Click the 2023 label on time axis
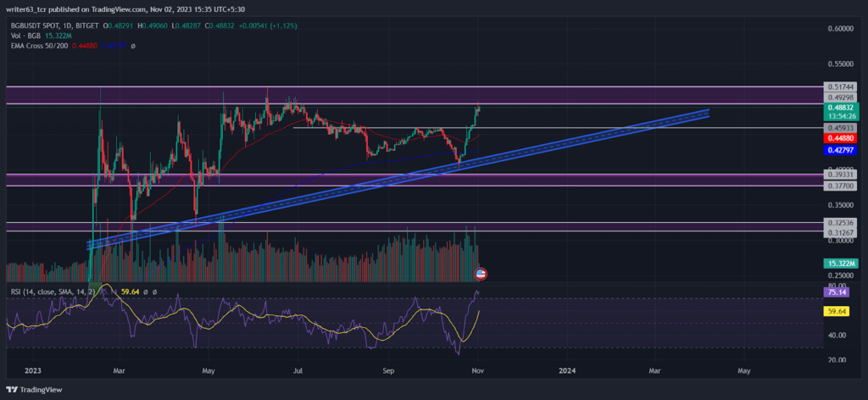 pyautogui.click(x=33, y=370)
